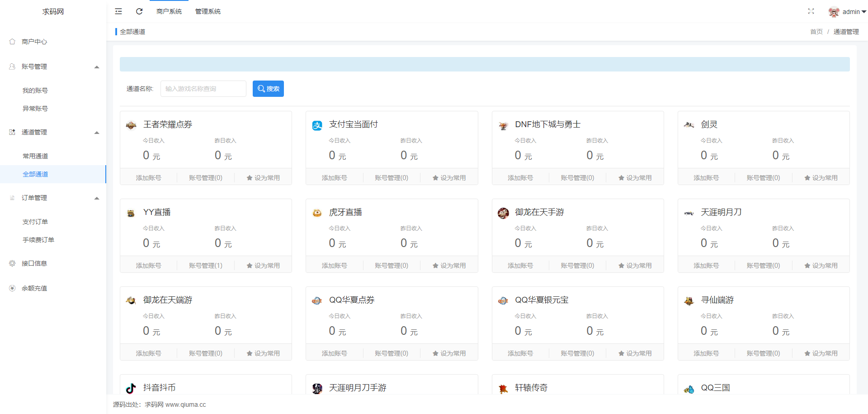The height and width of the screenshot is (414, 868).
Task: Click the 寻仙端游 channel icon
Action: [689, 301]
